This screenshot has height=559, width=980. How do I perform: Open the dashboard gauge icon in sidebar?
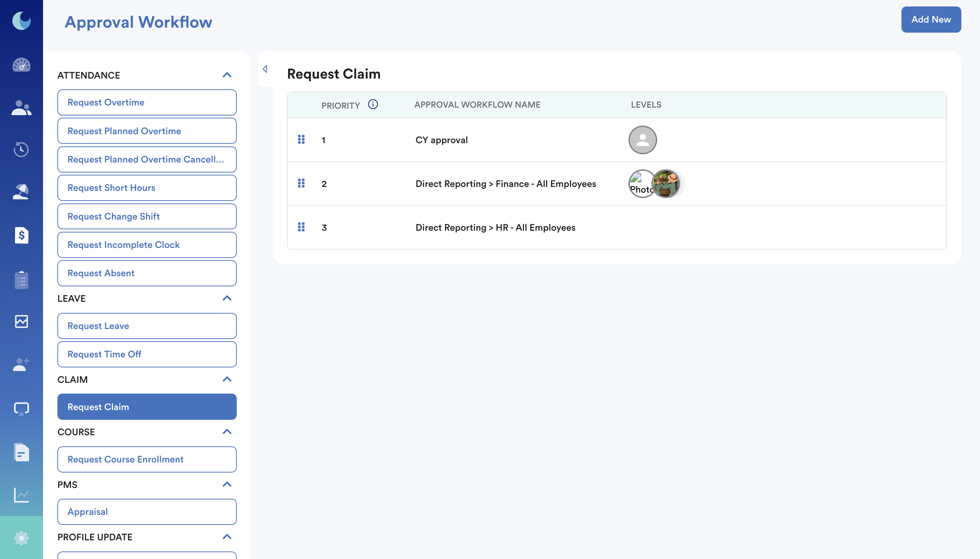pyautogui.click(x=22, y=65)
